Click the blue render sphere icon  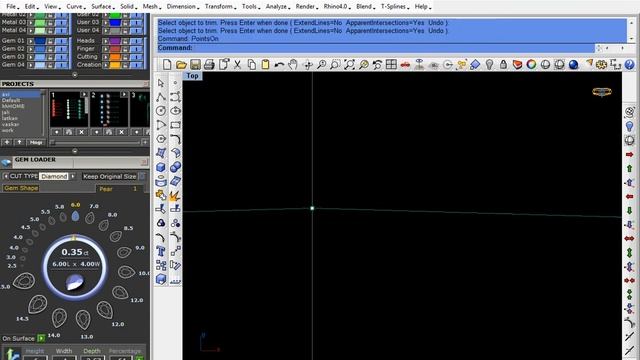[x=573, y=64]
